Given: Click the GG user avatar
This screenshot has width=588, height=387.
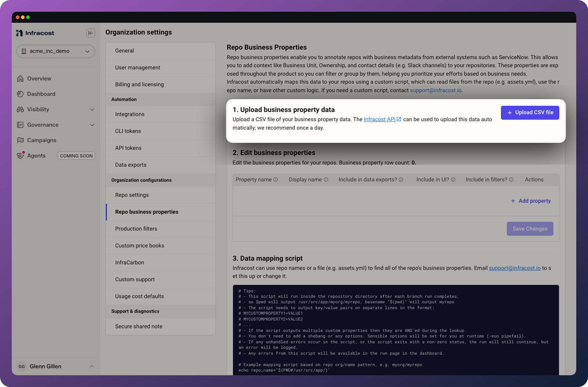Looking at the screenshot, I should tap(22, 366).
